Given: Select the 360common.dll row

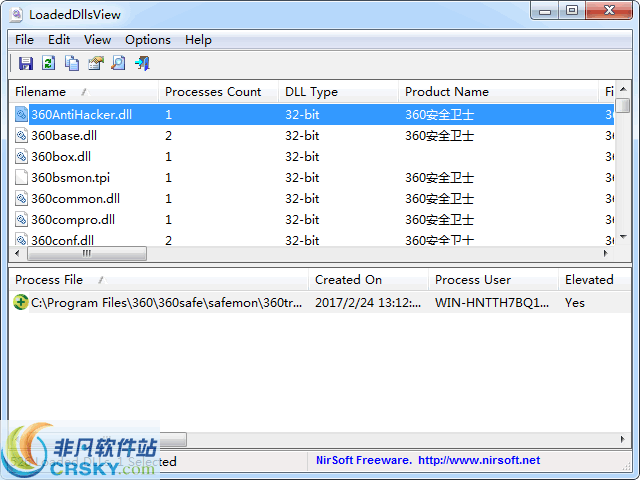Looking at the screenshot, I should [x=312, y=198].
